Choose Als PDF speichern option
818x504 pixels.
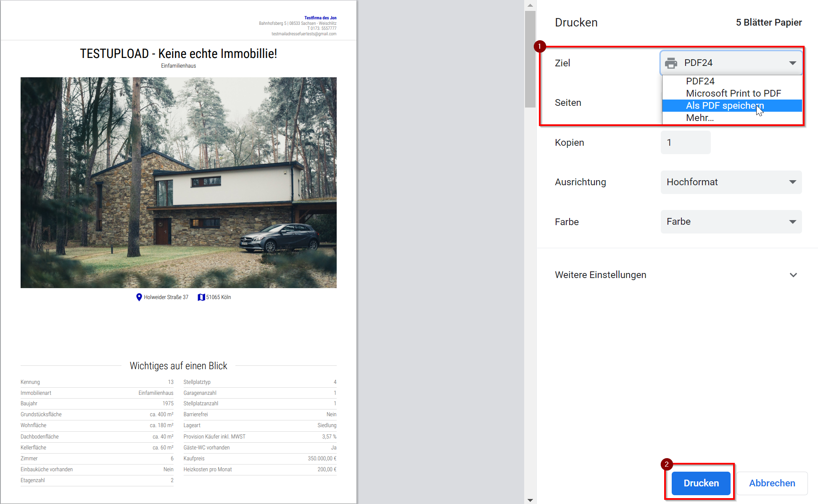tap(725, 105)
